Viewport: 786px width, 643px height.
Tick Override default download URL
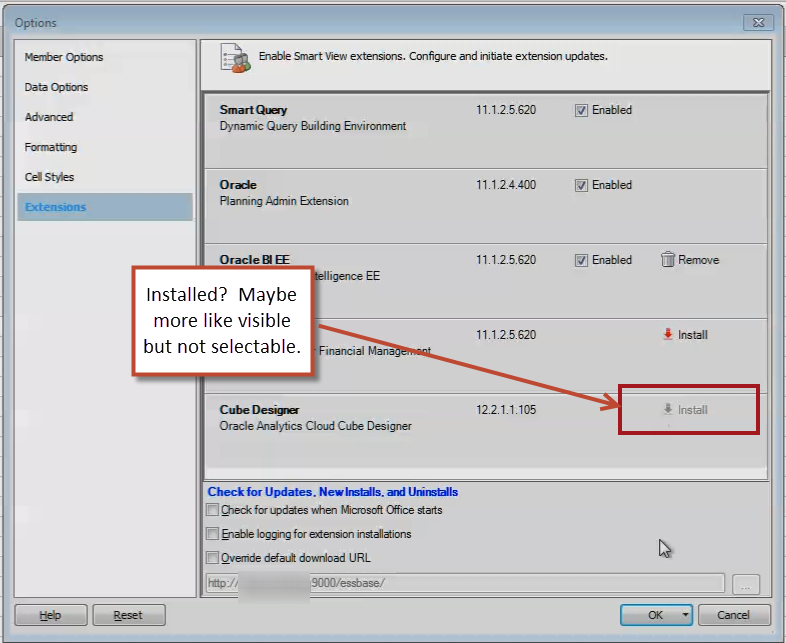pos(213,557)
